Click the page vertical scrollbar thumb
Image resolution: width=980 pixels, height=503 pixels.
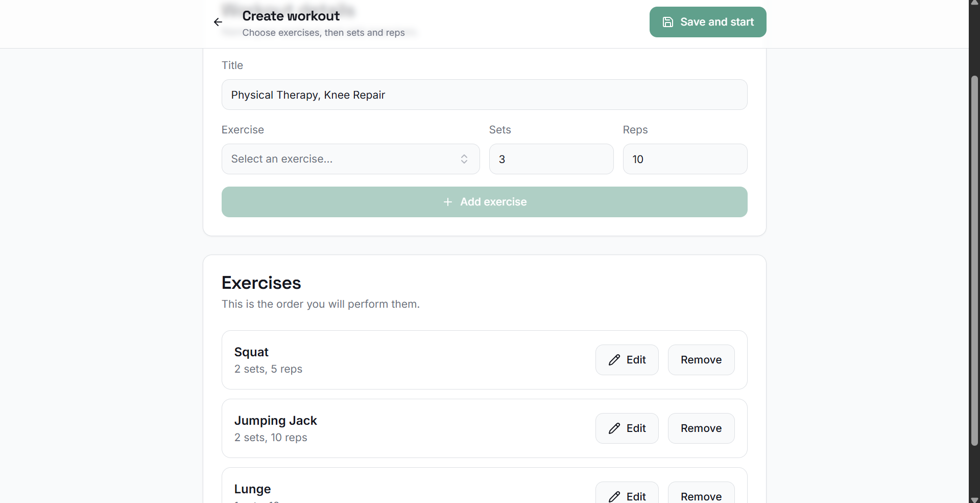pos(974,261)
